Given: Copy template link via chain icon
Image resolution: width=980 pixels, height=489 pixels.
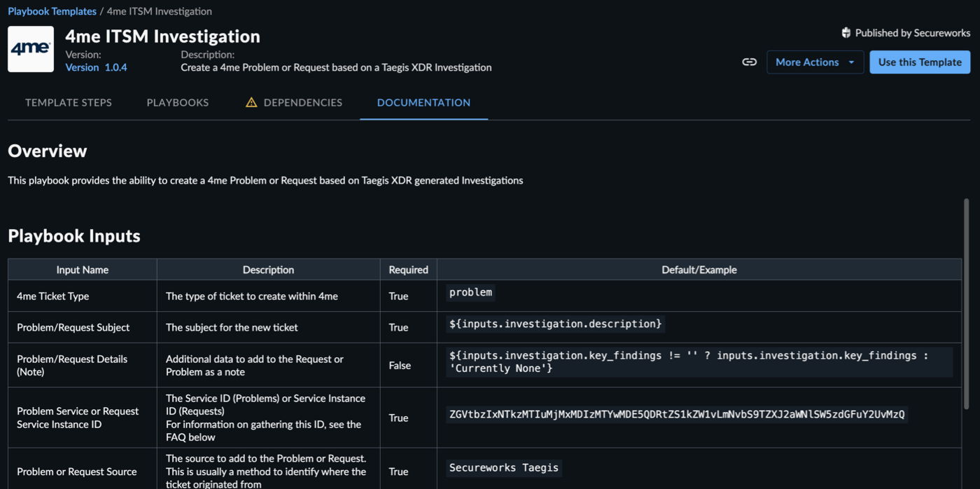Looking at the screenshot, I should pyautogui.click(x=750, y=62).
